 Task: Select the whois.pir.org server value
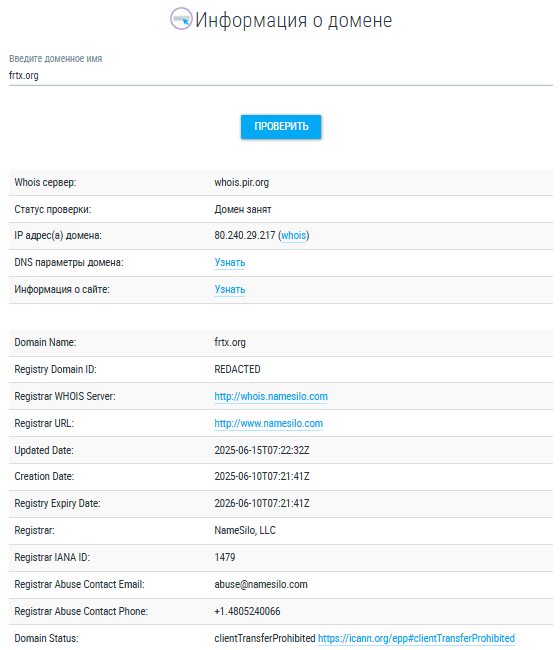(x=242, y=182)
